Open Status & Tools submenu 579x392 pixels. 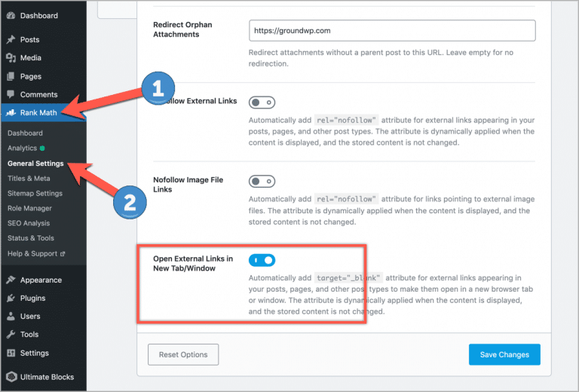[x=31, y=238]
